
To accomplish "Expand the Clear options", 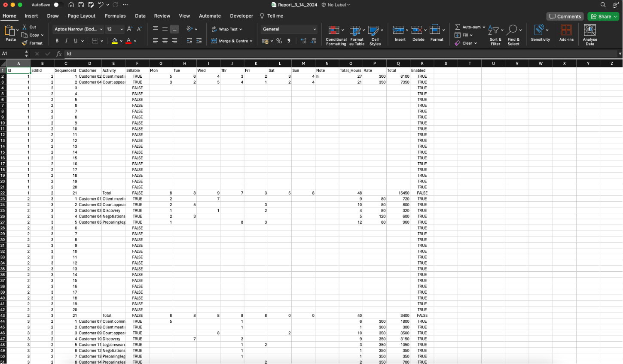I will coord(476,43).
